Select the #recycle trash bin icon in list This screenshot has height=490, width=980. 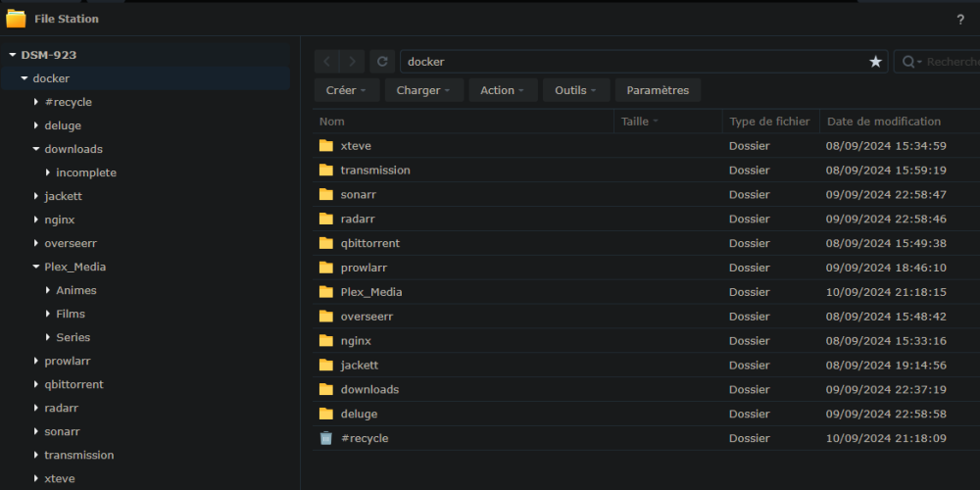pyautogui.click(x=326, y=438)
